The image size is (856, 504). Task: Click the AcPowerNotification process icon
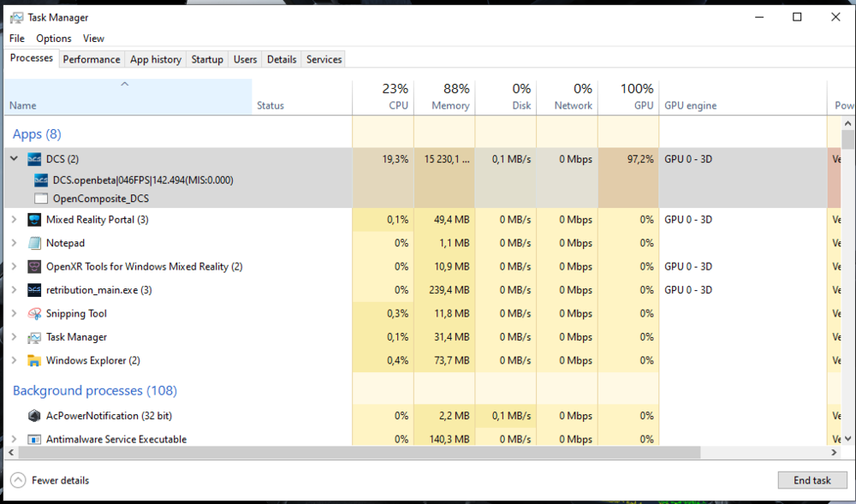tap(34, 416)
